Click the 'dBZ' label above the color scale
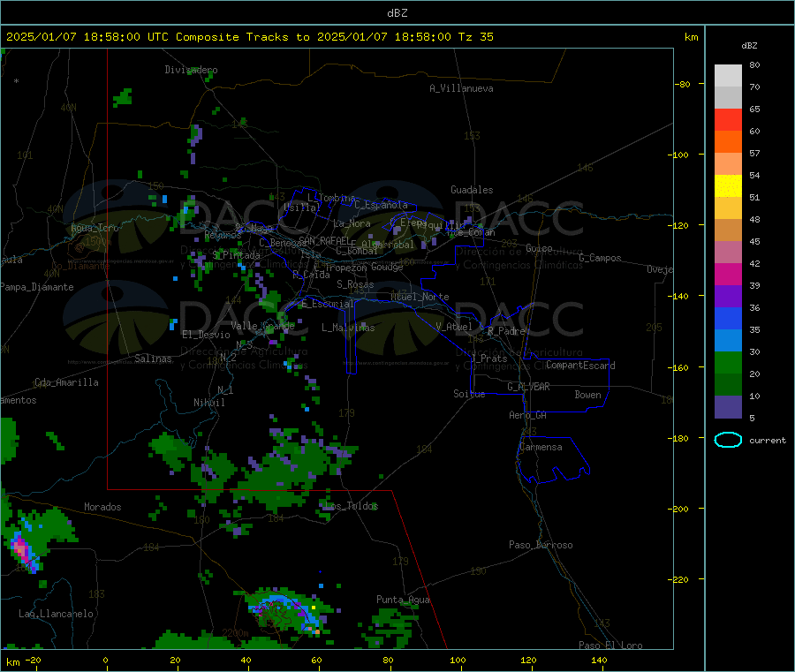The width and height of the screenshot is (795, 672). pos(749,46)
